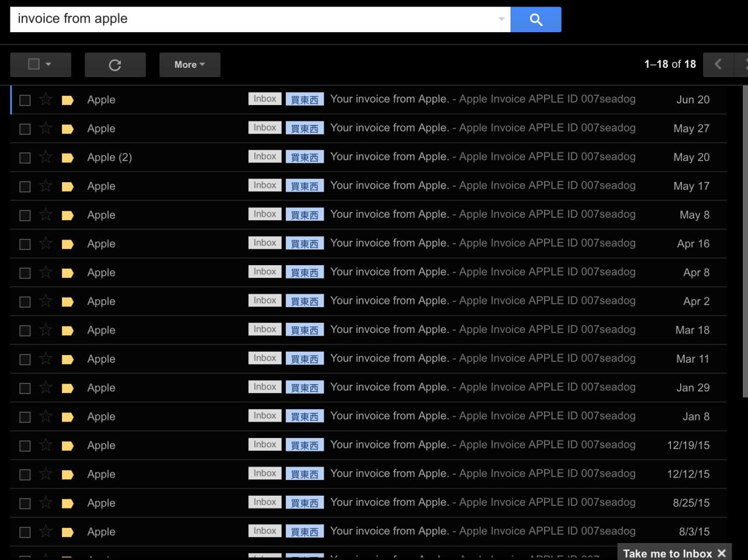
Task: Click importance marker on Apr 16 email
Action: click(68, 244)
